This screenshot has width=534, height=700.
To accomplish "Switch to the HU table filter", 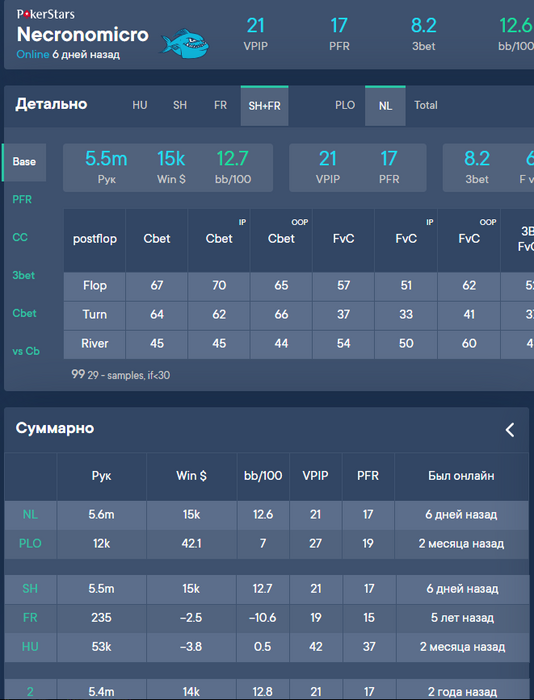I will [x=140, y=105].
